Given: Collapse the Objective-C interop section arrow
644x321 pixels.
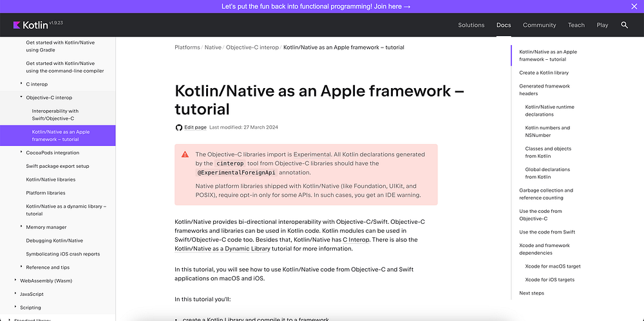Looking at the screenshot, I should click(x=21, y=97).
